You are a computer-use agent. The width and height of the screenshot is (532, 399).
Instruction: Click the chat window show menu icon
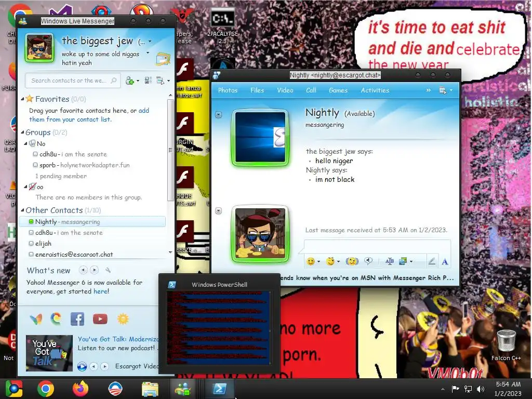click(x=443, y=90)
